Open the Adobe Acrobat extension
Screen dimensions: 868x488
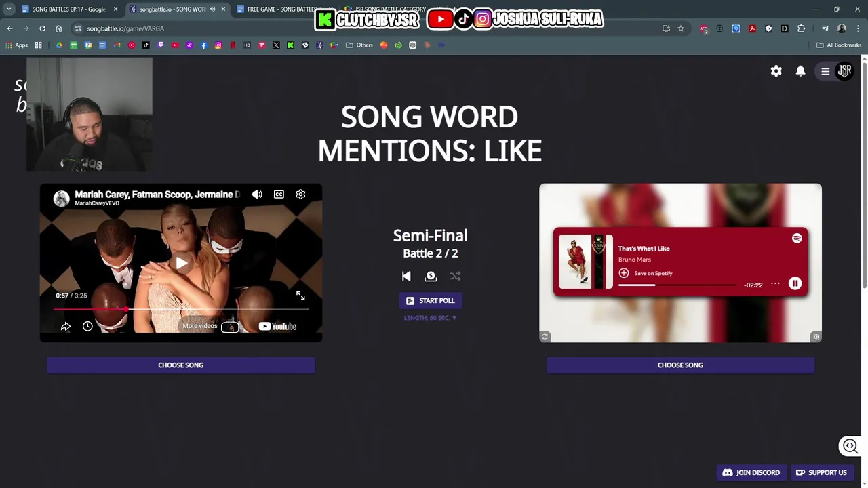pyautogui.click(x=752, y=28)
